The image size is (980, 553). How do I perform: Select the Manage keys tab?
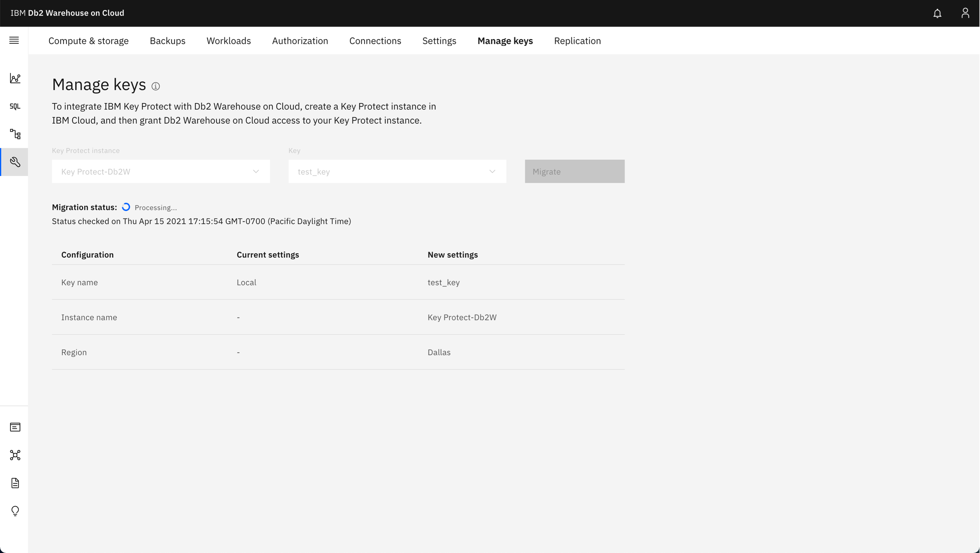pos(505,41)
